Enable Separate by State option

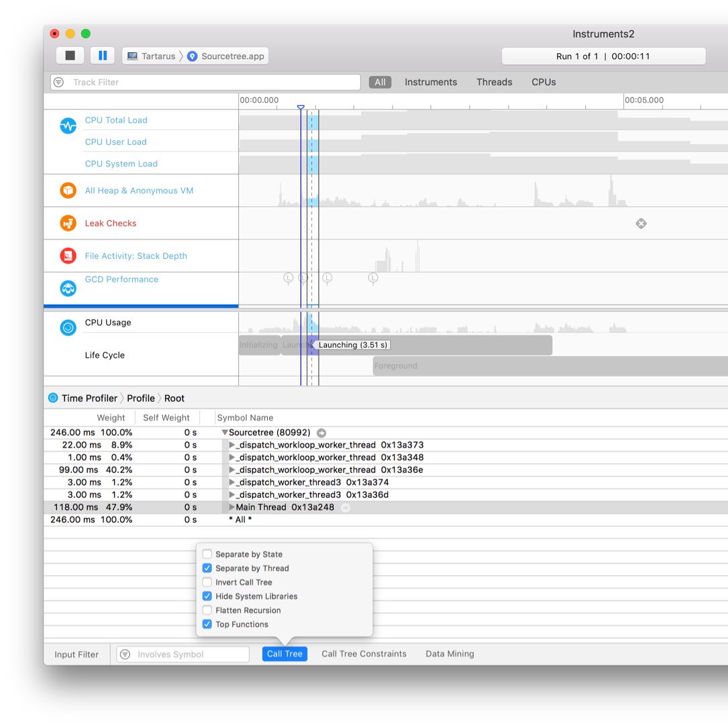(207, 554)
